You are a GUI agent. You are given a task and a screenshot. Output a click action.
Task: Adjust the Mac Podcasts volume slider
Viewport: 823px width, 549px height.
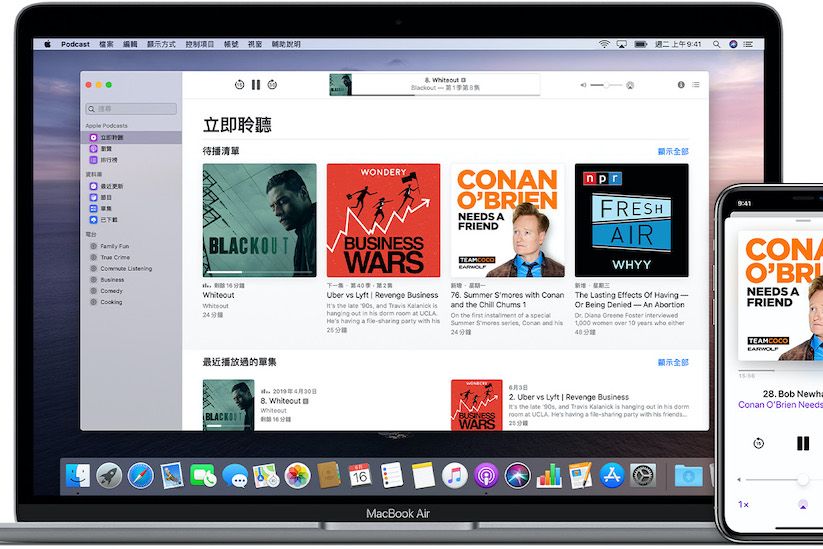pyautogui.click(x=606, y=85)
